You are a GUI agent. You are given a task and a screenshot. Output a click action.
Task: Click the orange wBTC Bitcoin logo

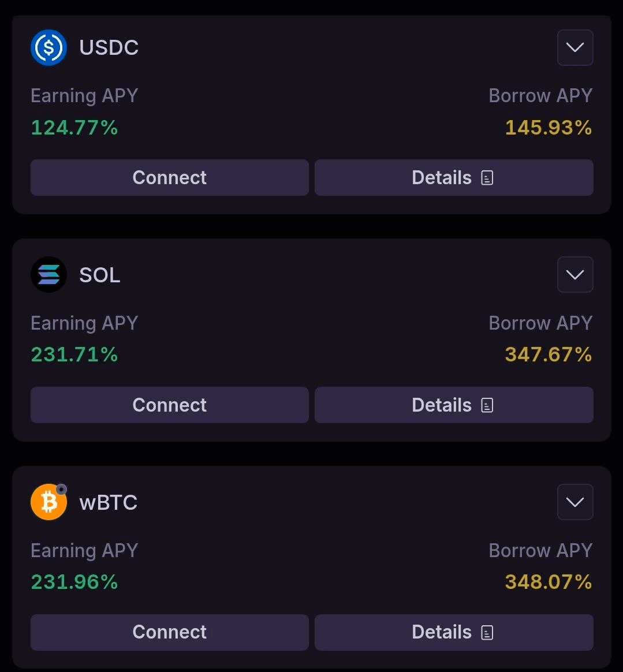tap(47, 503)
